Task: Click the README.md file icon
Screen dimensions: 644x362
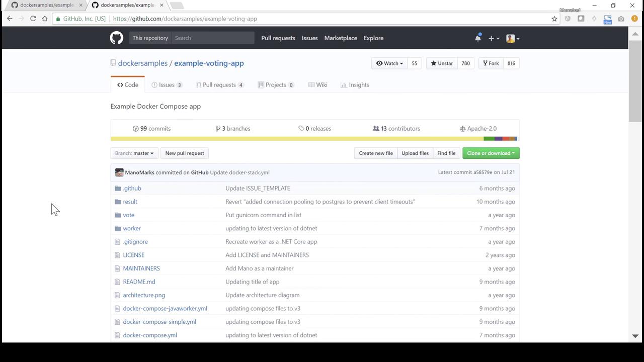Action: 118,282
